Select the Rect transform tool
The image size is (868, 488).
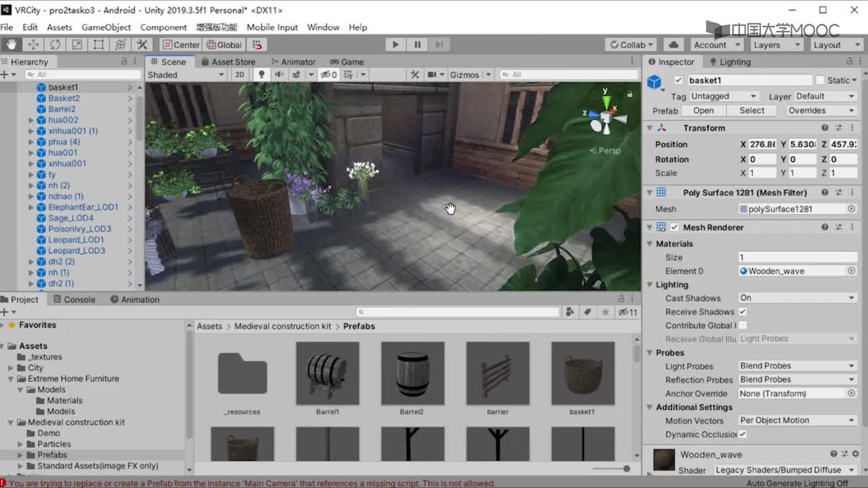98,45
